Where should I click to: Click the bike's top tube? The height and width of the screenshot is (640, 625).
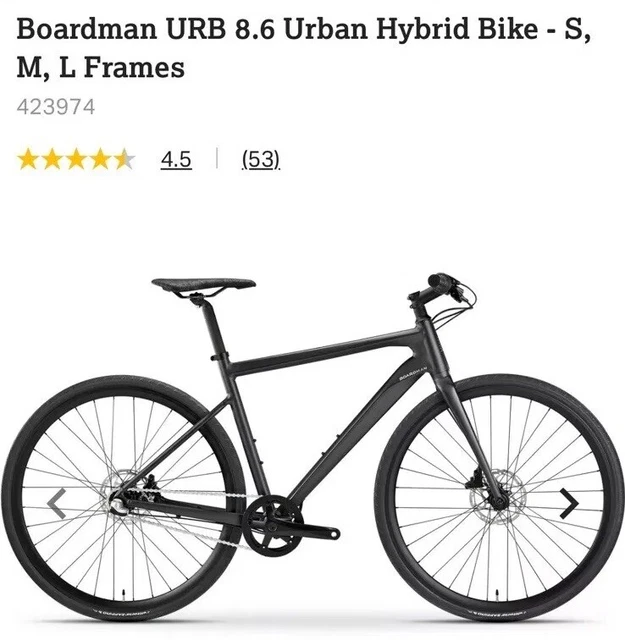[x=323, y=350]
